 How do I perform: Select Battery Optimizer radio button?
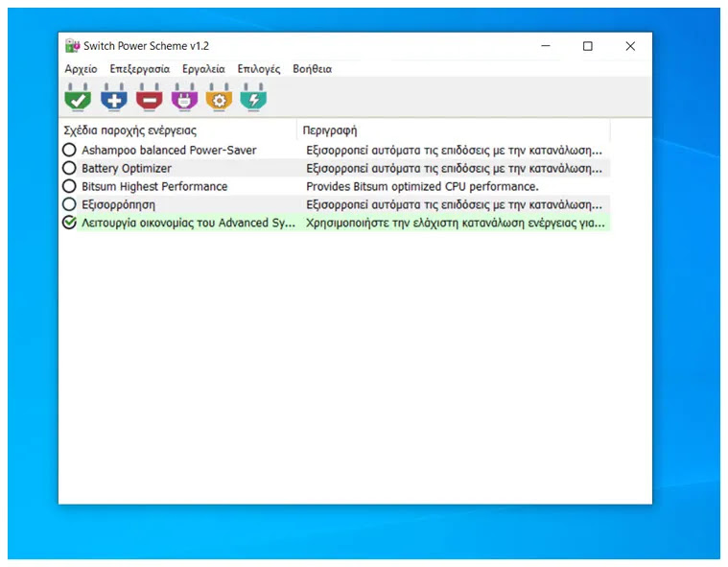point(69,168)
